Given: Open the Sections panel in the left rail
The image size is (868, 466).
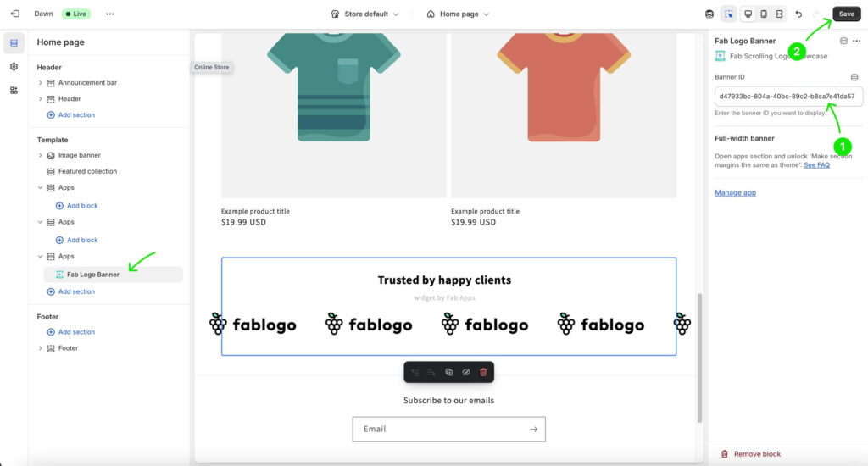Looking at the screenshot, I should pos(14,42).
